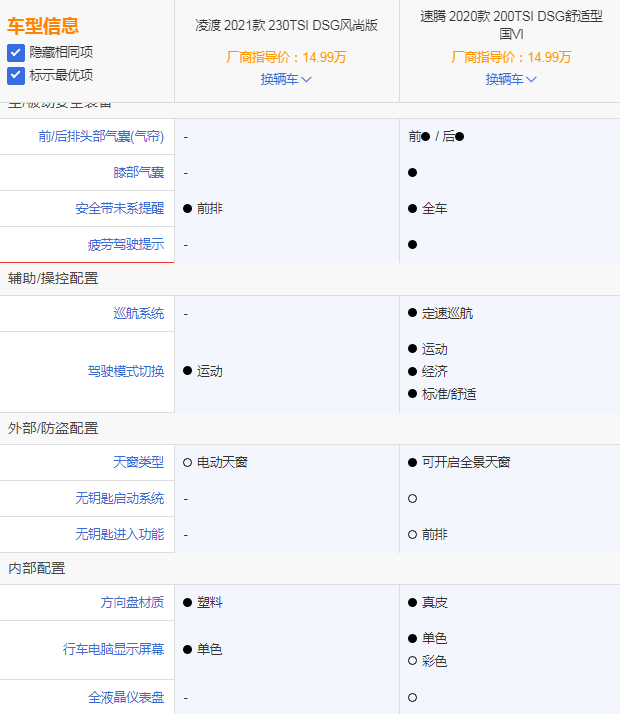Click the 无钥匙进入功能 parameter link
620x714 pixels.
pyautogui.click(x=119, y=535)
